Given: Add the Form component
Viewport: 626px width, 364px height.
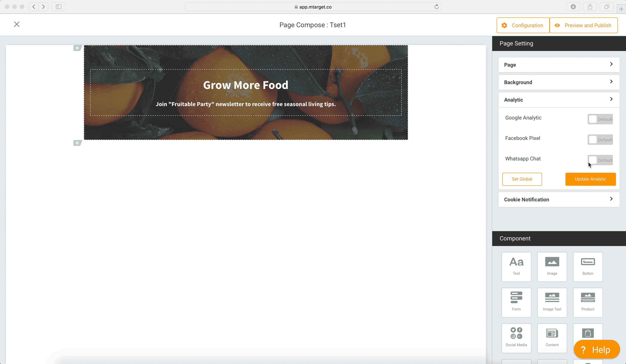Looking at the screenshot, I should point(516,302).
